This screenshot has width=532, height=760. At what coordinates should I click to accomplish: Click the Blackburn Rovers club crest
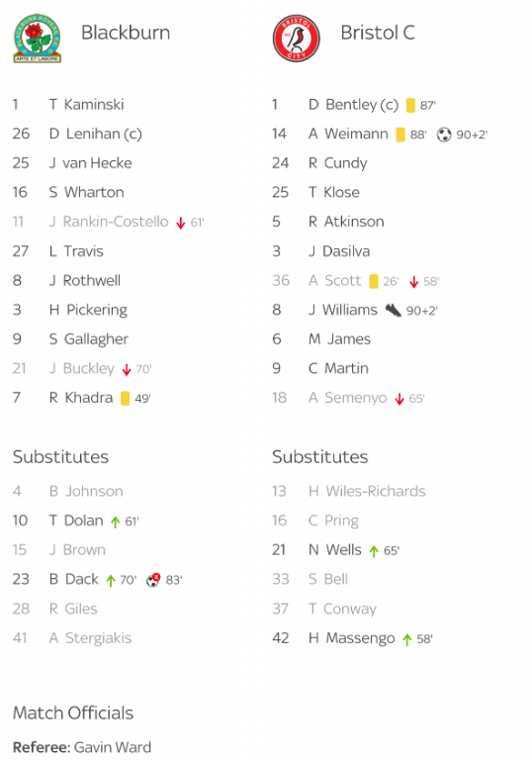(38, 39)
